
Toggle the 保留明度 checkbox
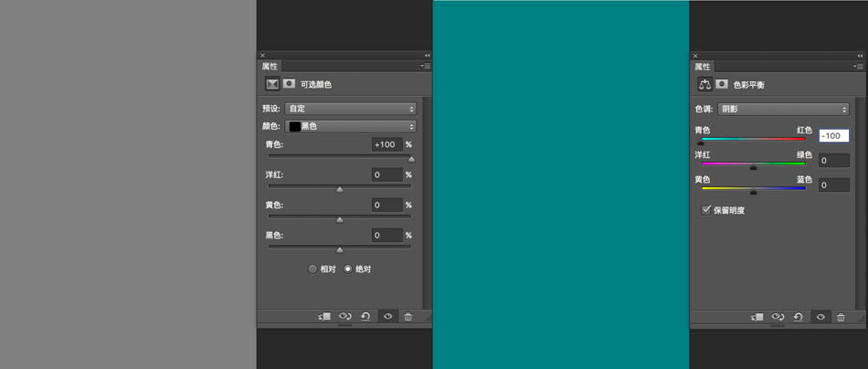coord(705,210)
